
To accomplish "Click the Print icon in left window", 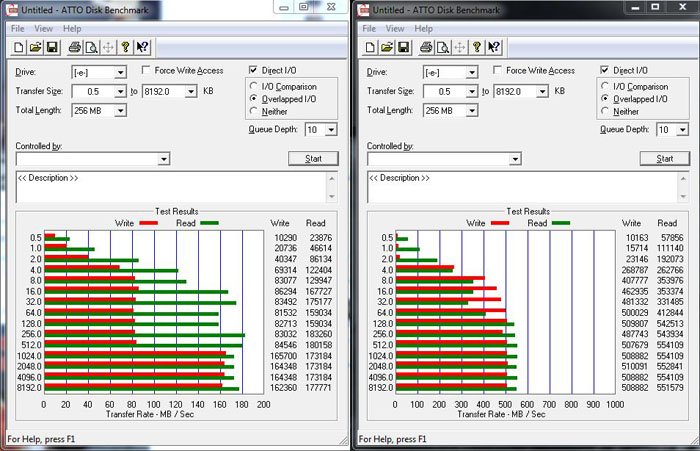I will click(x=75, y=47).
